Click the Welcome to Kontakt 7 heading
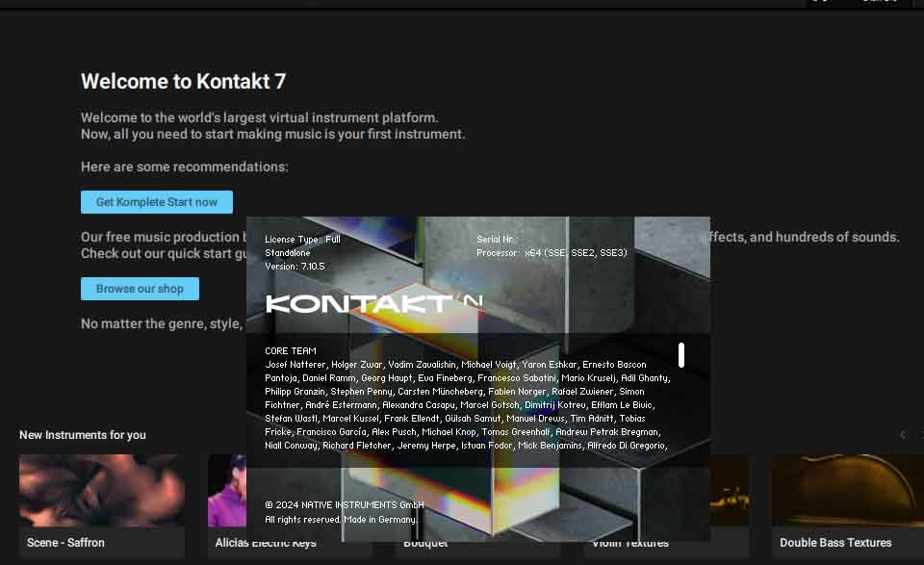This screenshot has height=565, width=924. pyautogui.click(x=183, y=81)
